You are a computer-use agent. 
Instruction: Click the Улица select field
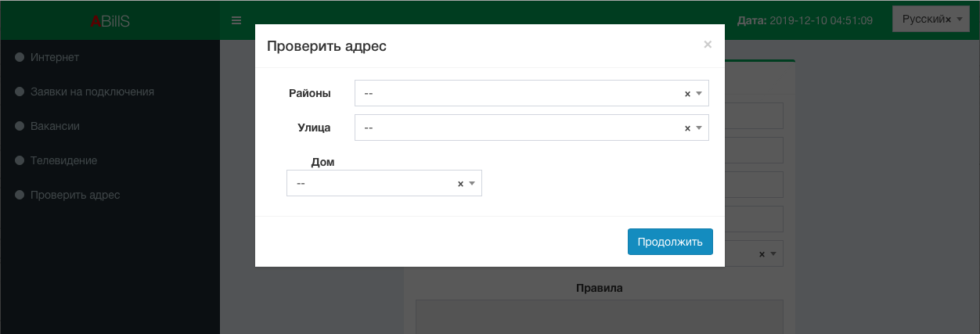click(531, 127)
